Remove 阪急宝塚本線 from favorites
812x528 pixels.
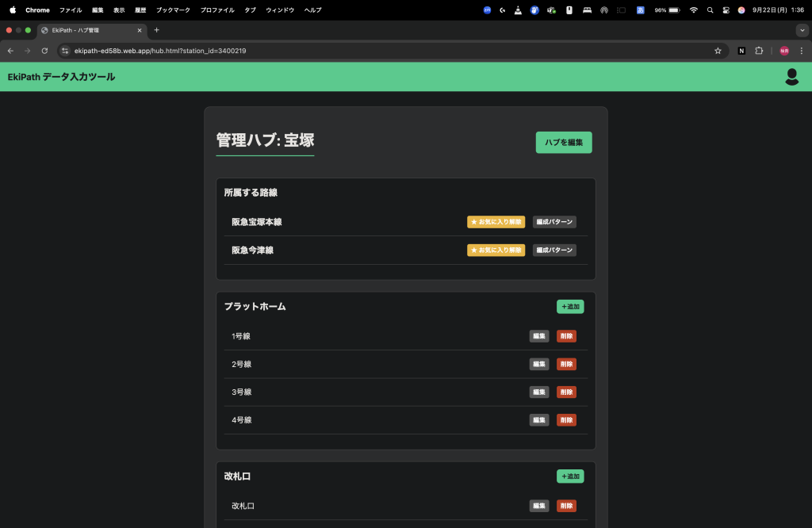496,222
